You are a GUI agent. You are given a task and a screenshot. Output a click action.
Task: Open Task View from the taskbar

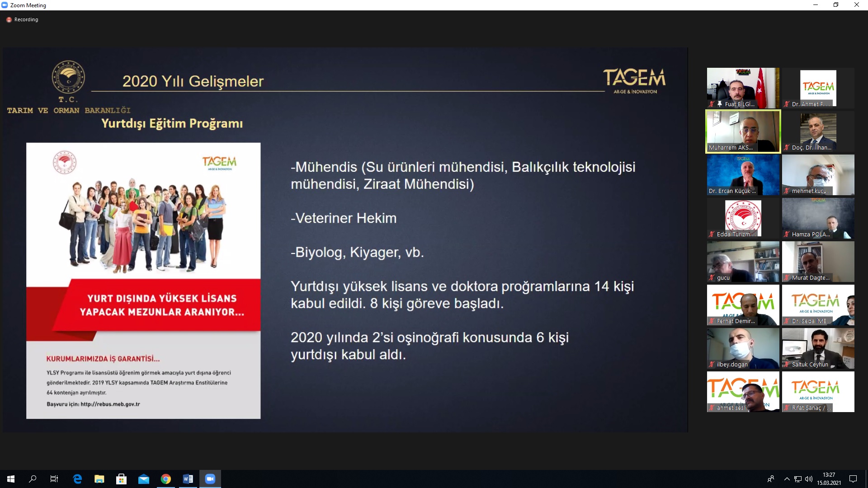tap(54, 479)
